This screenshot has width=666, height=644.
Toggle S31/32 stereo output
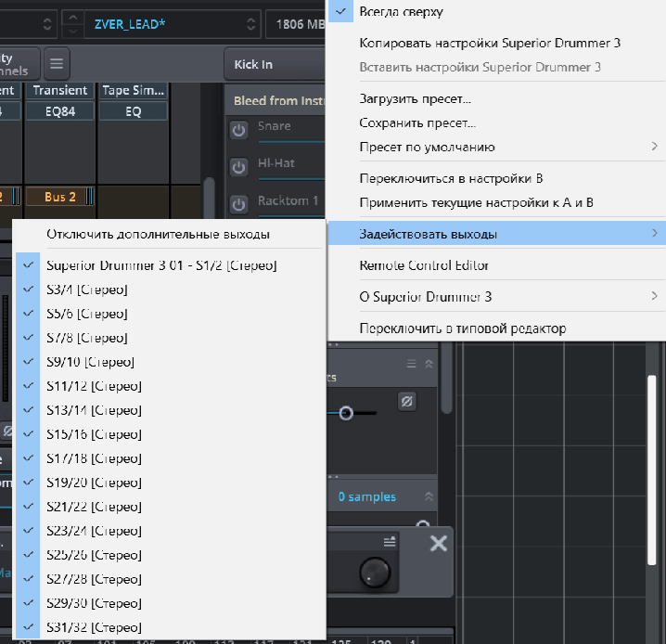(x=170, y=627)
